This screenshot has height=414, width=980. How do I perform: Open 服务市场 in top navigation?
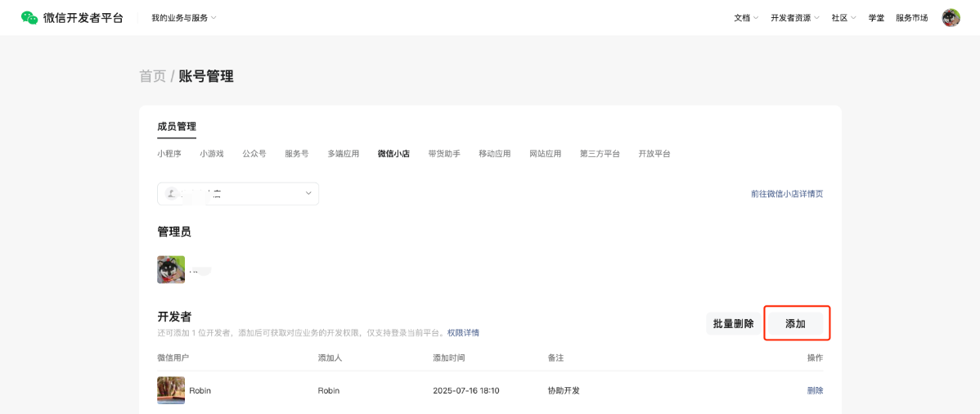(911, 18)
